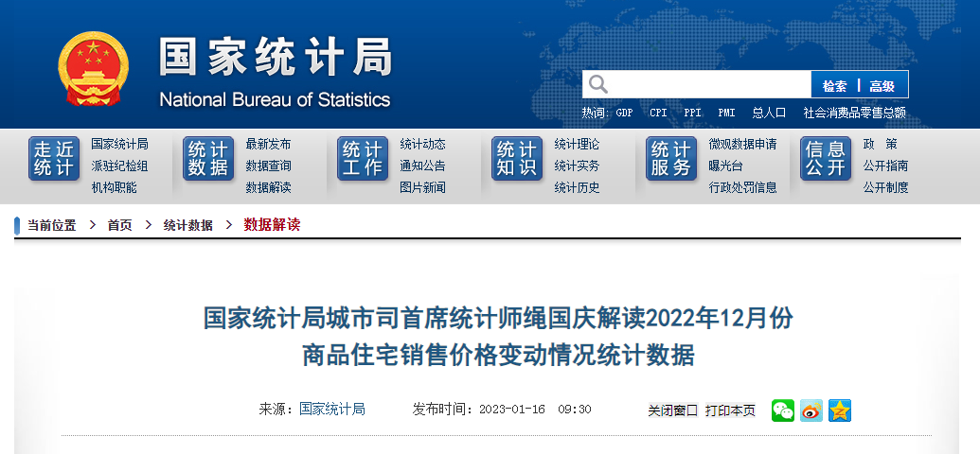Go to 首页 in breadcrumb
Image resolution: width=980 pixels, height=454 pixels.
coord(119,225)
